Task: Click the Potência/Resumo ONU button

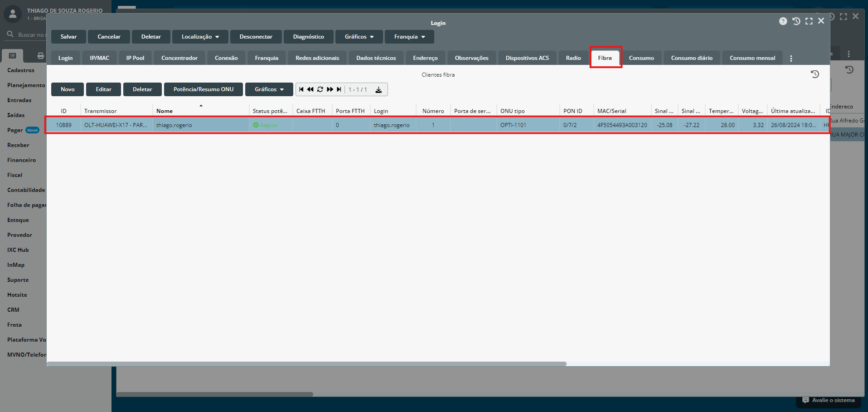Action: coord(203,89)
